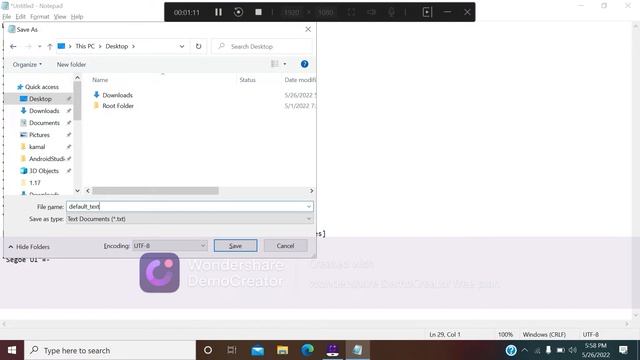Pause the DemoCreator recording
640x360 pixels.
tap(218, 12)
